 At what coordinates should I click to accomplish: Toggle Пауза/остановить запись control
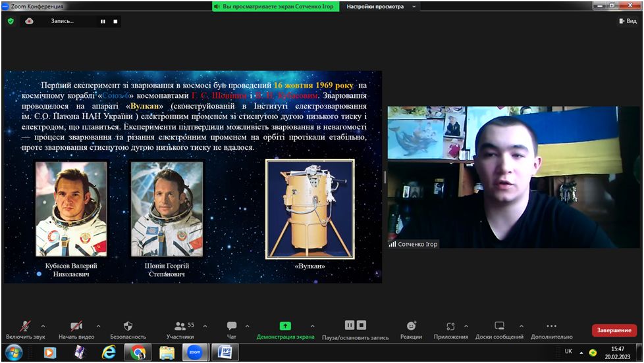(356, 329)
